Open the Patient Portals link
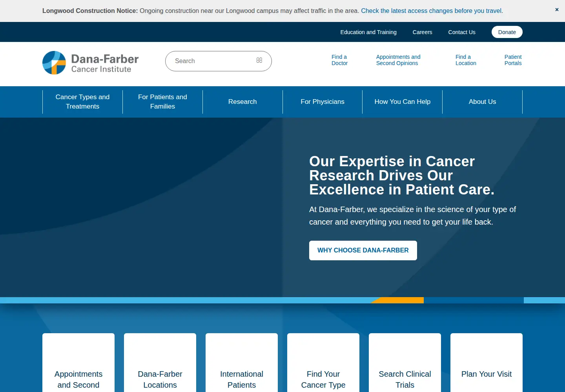 pos(513,60)
